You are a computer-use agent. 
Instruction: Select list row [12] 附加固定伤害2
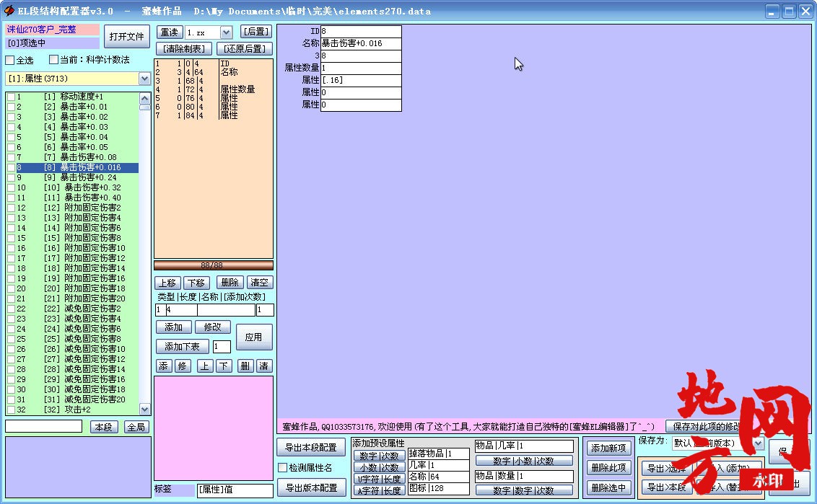pos(72,208)
